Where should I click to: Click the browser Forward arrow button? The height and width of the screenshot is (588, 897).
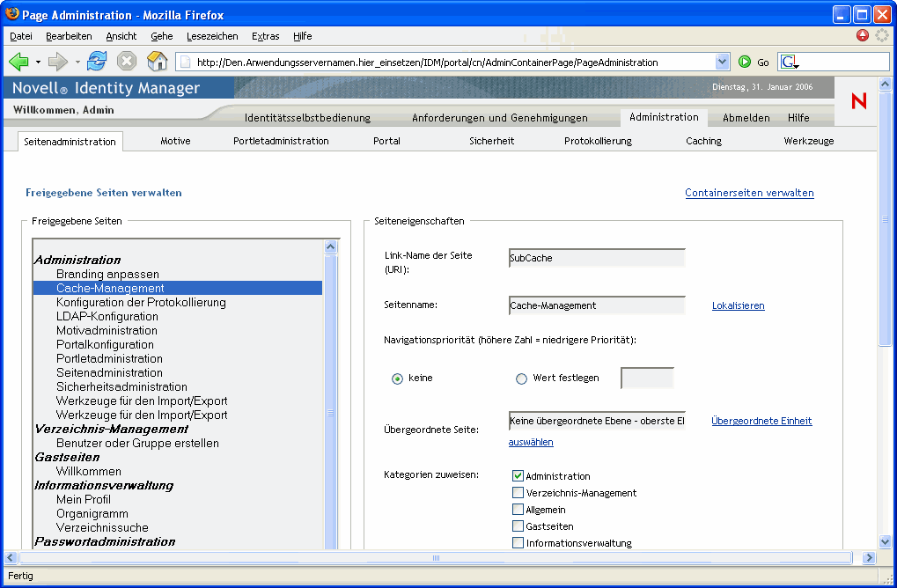[58, 62]
